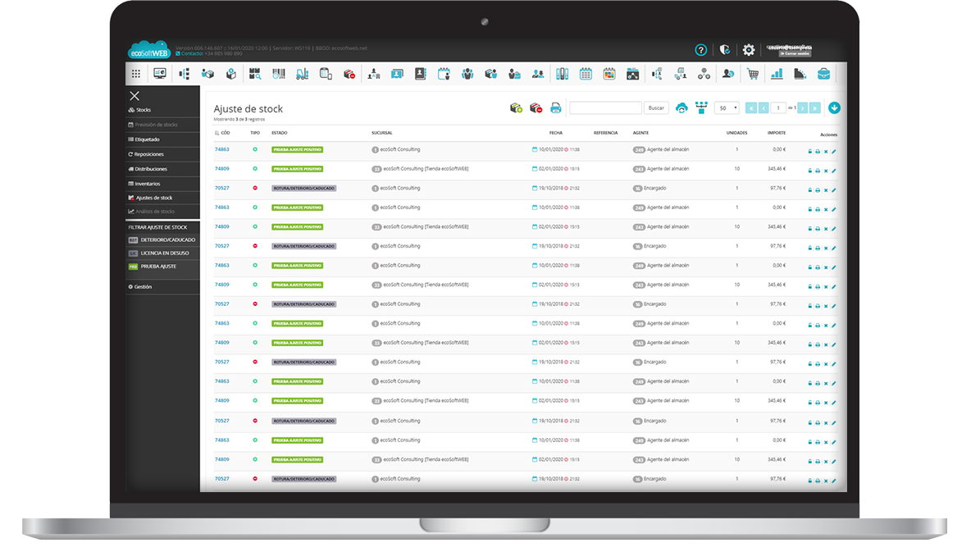Click the bar chart toolbar icon
This screenshot has width=980, height=552.
777,74
